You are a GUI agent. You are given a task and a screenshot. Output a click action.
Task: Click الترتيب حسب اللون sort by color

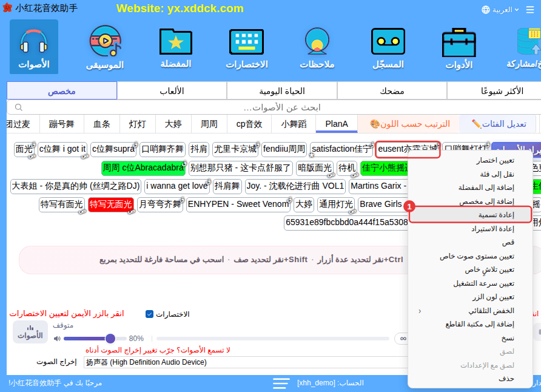click(x=409, y=124)
